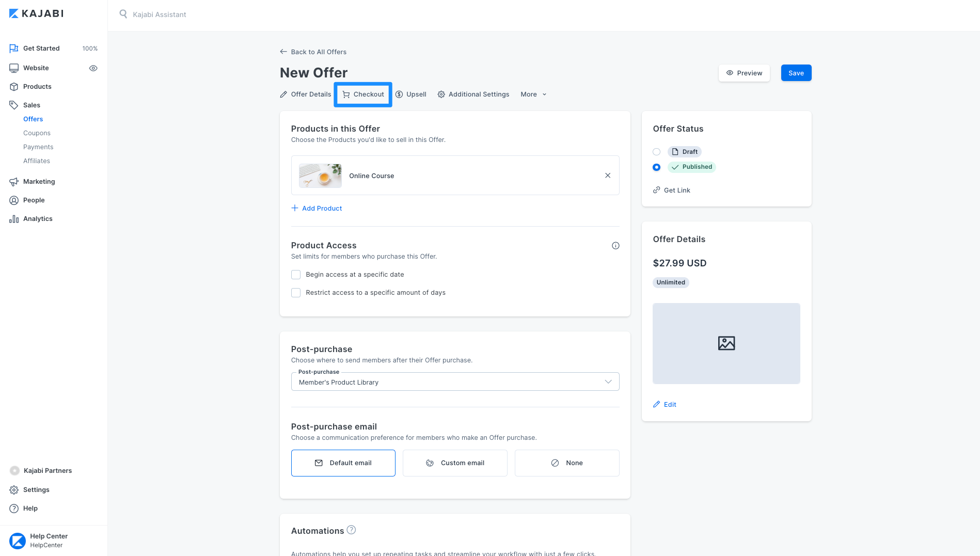The height and width of the screenshot is (556, 980).
Task: Click the 100% Get Started progress text
Action: pos(90,49)
